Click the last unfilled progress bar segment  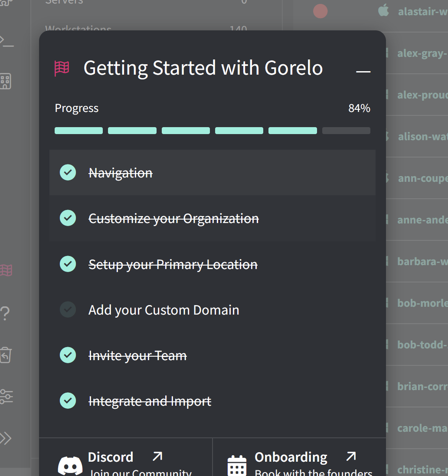[x=346, y=131]
